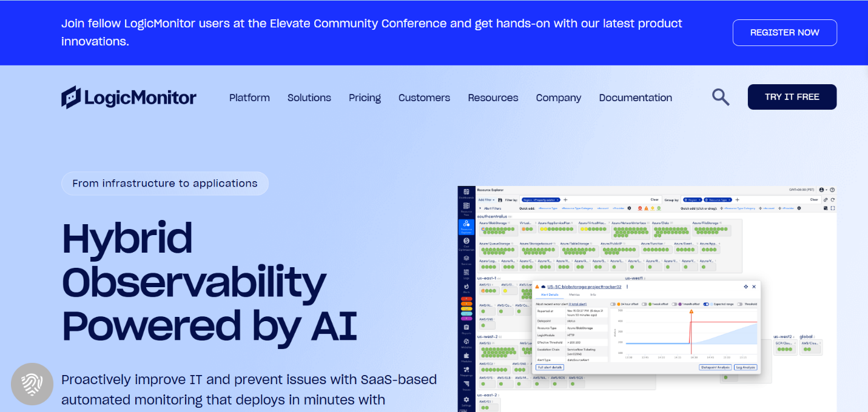Select Alert Details tab in popup
868x412 pixels.
click(550, 294)
